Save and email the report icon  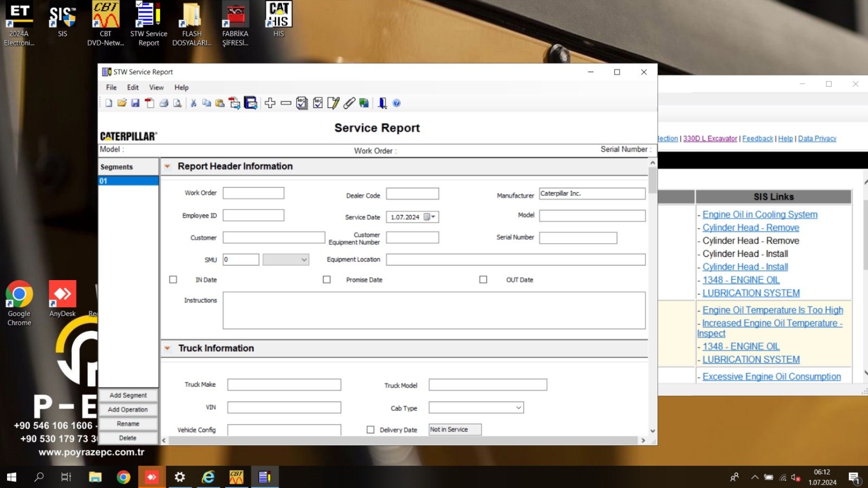coord(251,103)
